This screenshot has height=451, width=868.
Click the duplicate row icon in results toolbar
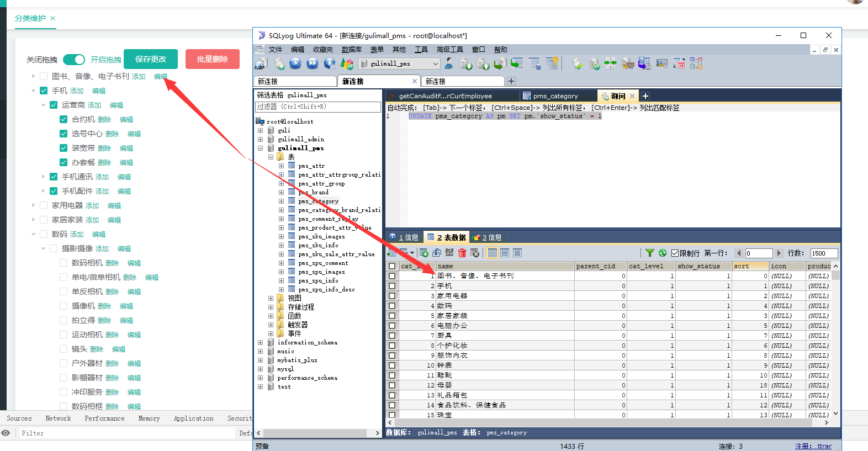coord(437,253)
